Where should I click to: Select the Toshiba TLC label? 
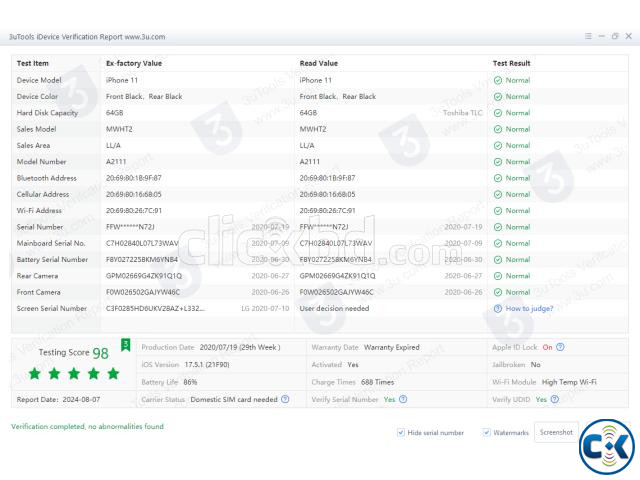click(x=462, y=113)
